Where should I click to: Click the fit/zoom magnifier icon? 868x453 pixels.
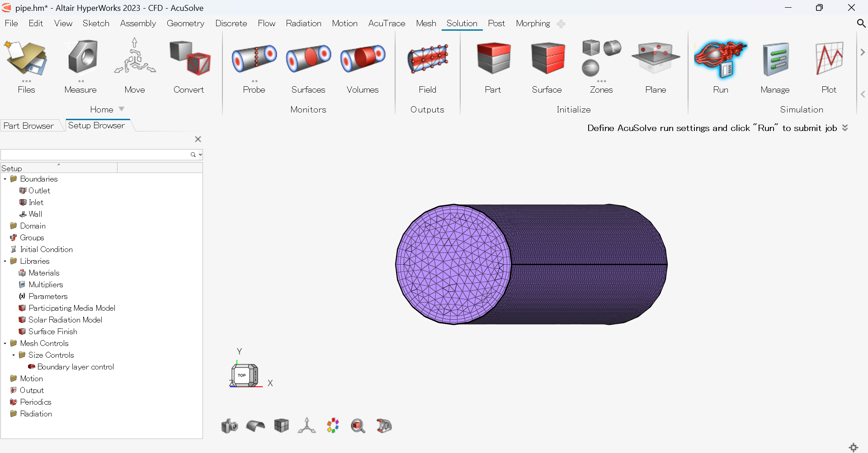358,425
